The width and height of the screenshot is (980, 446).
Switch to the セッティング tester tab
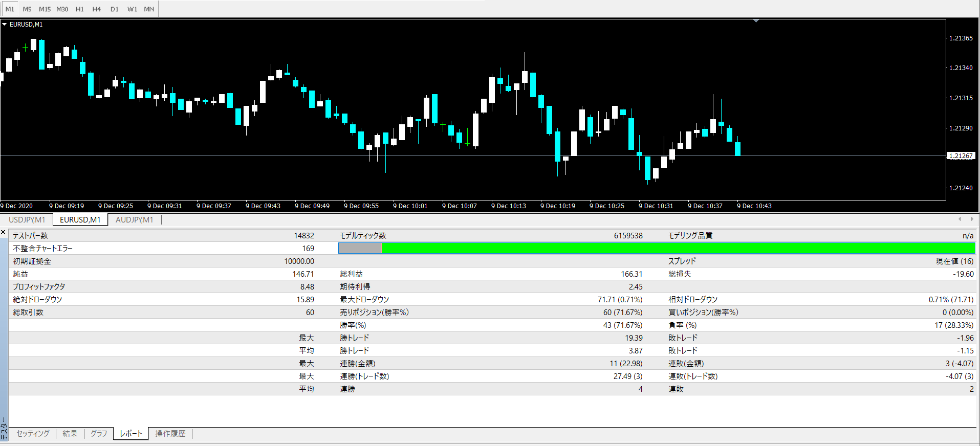33,433
